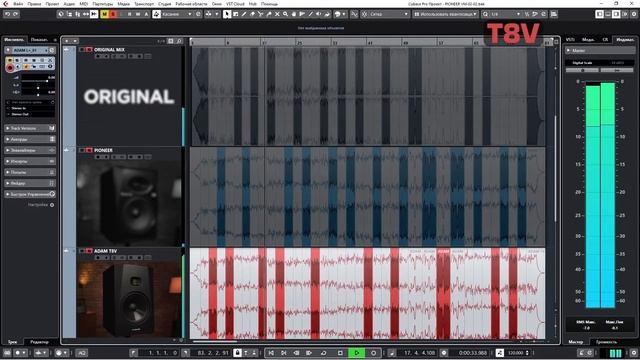The height and width of the screenshot is (360, 640).
Task: Click the track search magnifier icon
Action: pos(179,41)
